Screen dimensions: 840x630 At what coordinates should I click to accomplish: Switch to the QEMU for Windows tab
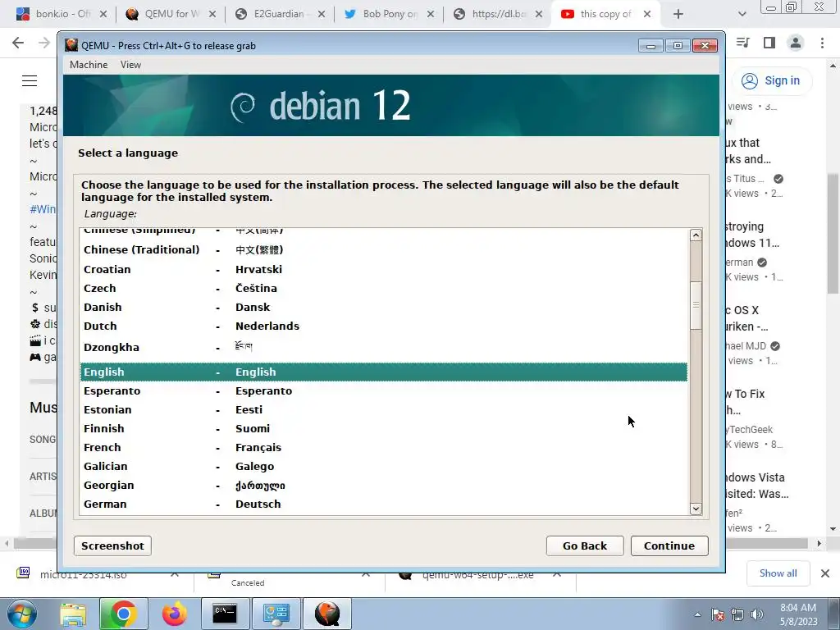coord(171,14)
